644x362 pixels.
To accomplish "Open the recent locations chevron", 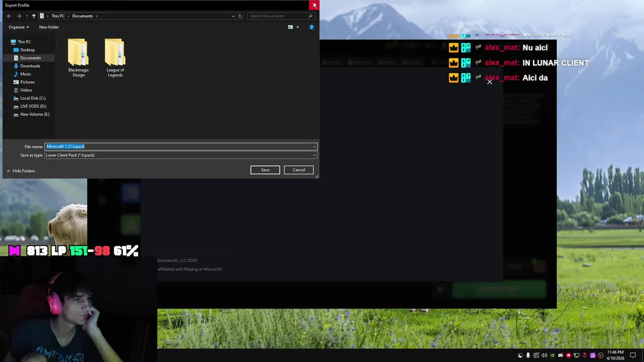I will pyautogui.click(x=26, y=16).
